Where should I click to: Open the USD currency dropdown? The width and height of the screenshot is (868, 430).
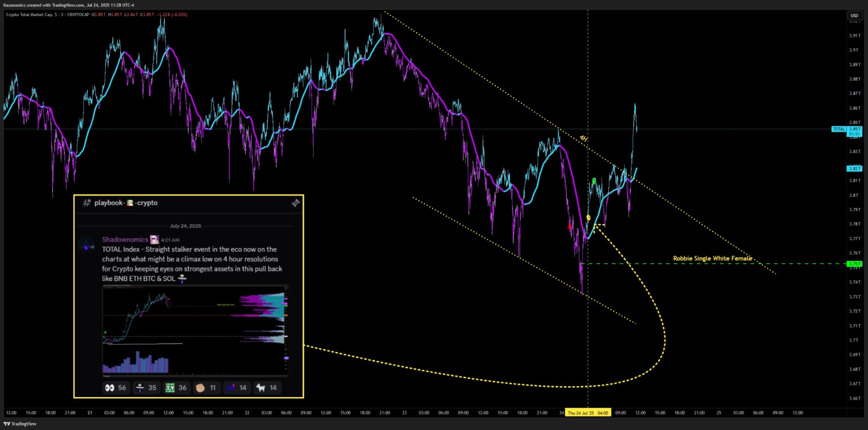(x=854, y=16)
